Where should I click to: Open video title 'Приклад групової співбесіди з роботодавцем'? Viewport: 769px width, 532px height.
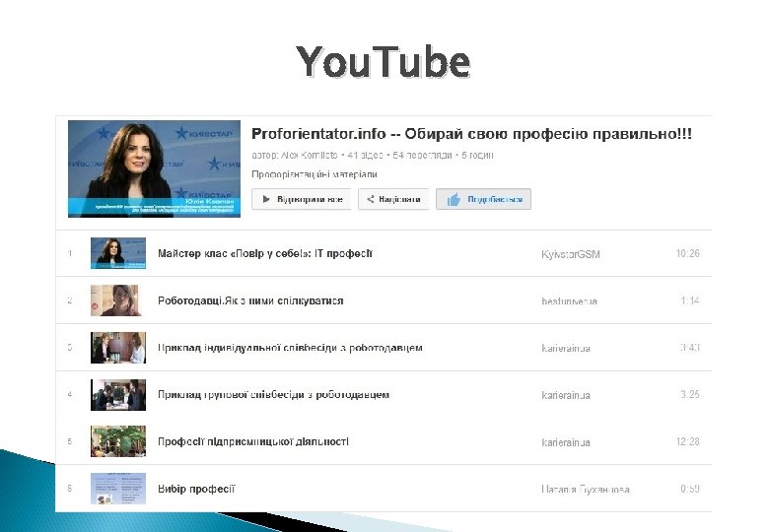click(273, 394)
